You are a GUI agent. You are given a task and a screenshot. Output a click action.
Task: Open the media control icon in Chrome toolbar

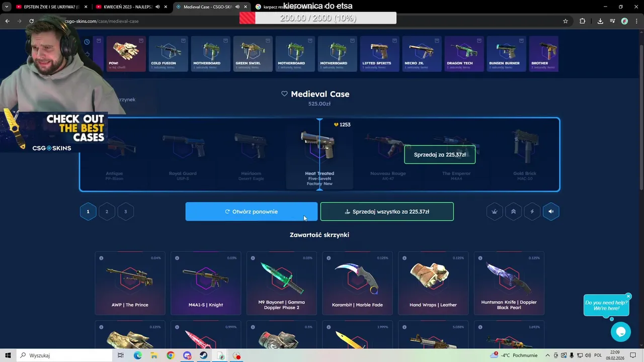click(x=612, y=21)
